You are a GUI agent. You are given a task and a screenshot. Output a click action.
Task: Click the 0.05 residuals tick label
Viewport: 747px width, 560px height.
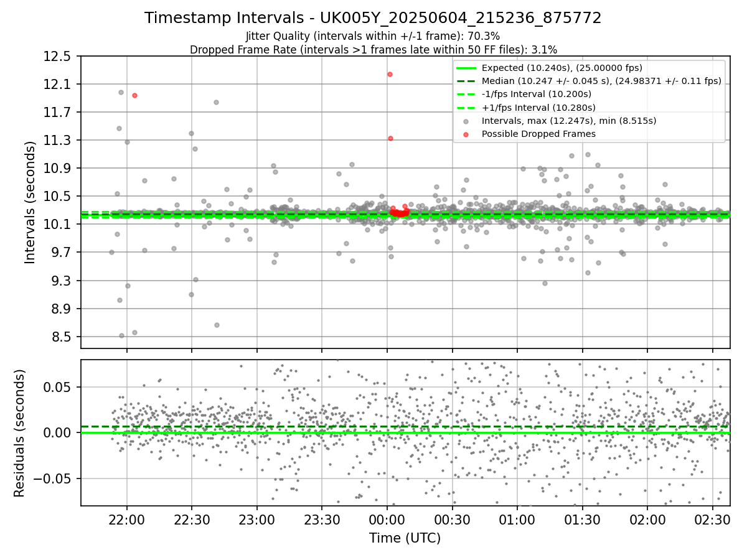[60, 387]
